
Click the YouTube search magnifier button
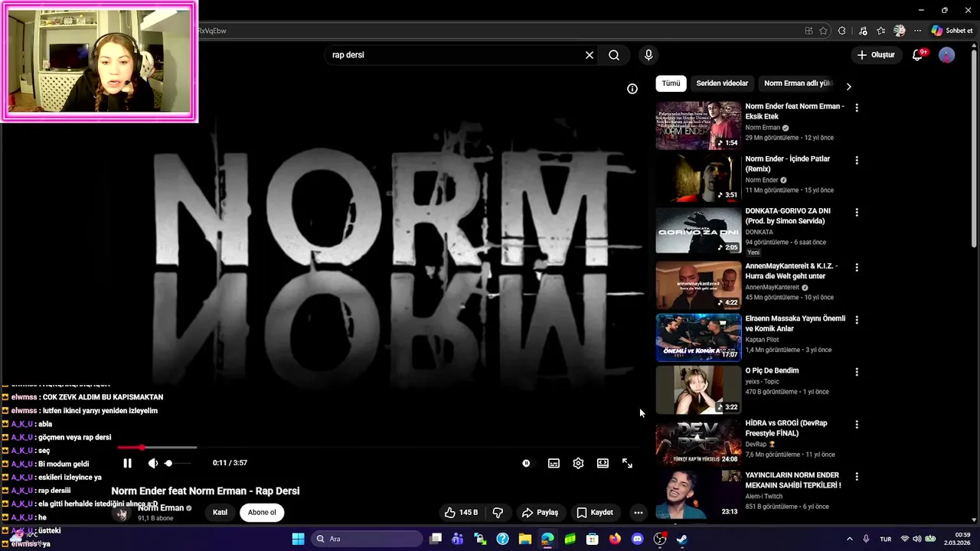(x=614, y=55)
